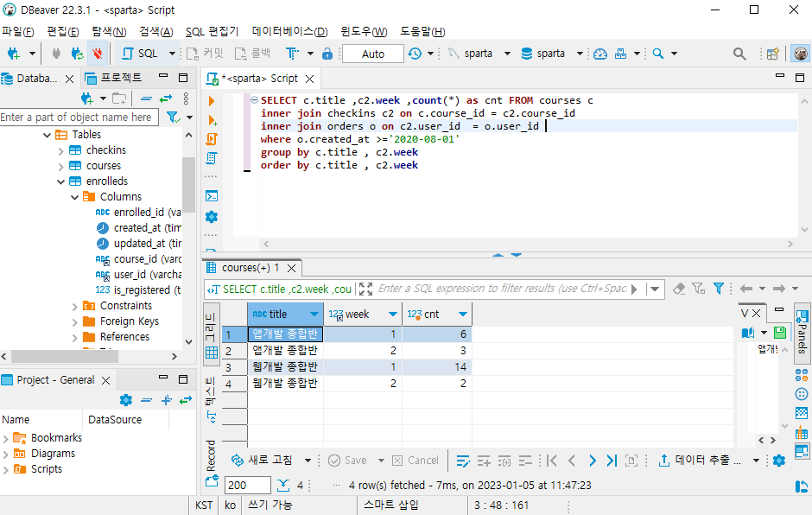Open the 도움말 menu
The image size is (812, 515).
point(422,32)
